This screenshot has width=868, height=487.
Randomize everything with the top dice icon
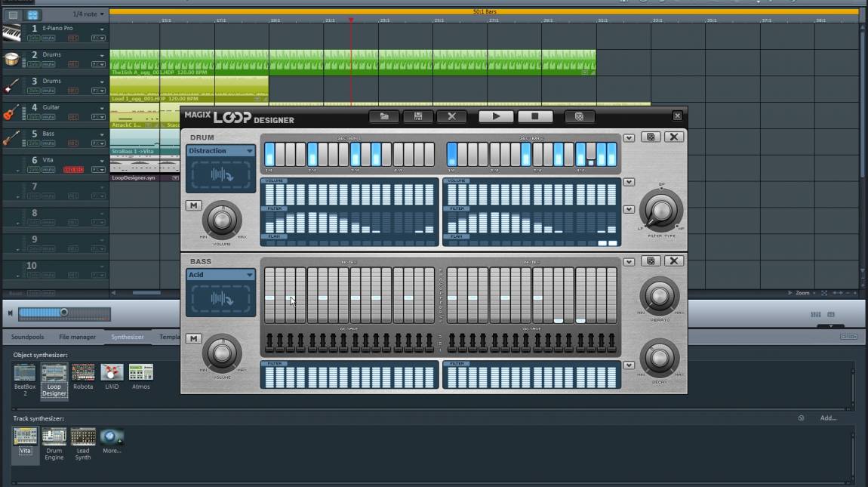[579, 116]
